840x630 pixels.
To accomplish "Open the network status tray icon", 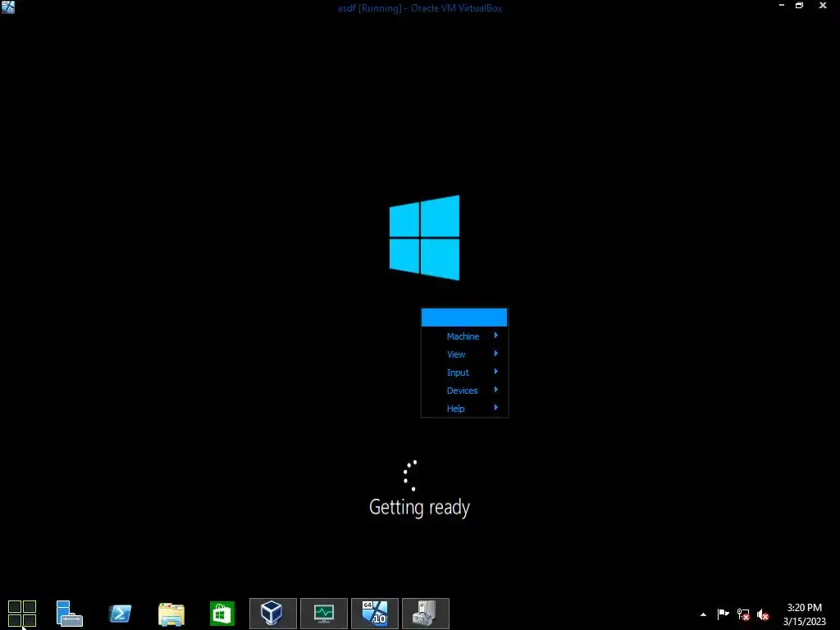I will 743,614.
